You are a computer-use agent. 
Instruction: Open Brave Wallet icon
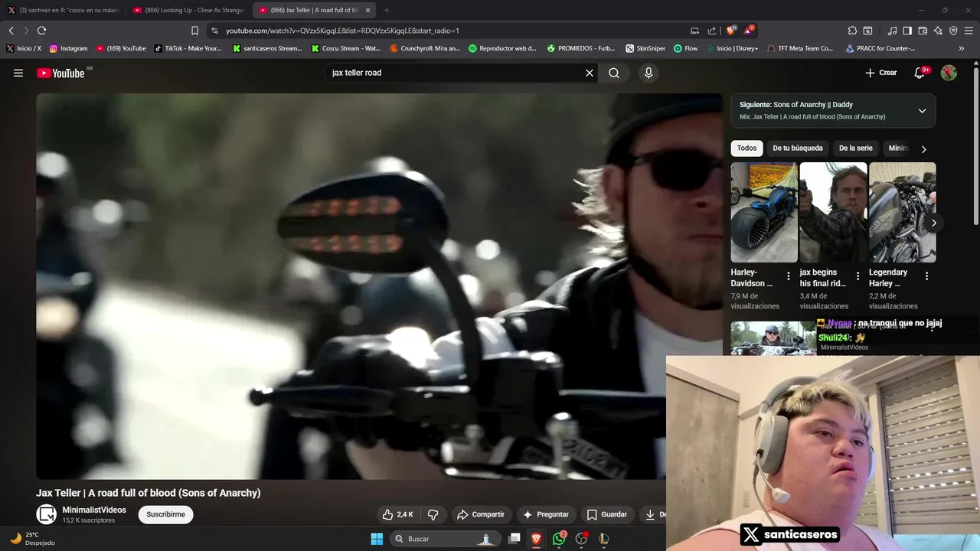pyautogui.click(x=923, y=31)
